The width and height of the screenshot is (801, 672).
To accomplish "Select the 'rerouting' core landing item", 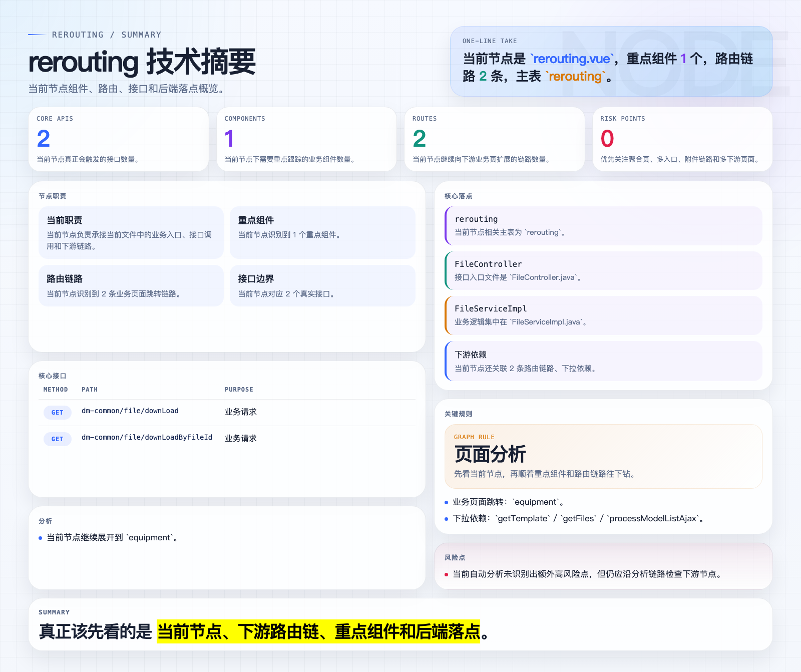I will click(x=603, y=225).
